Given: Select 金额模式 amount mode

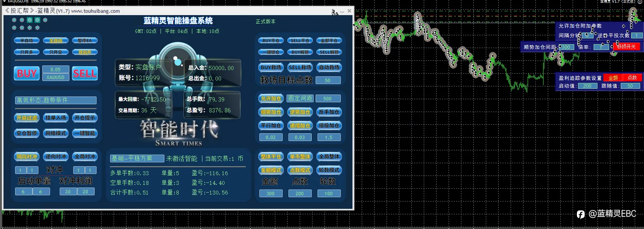Looking at the screenshot, I should click(271, 170).
